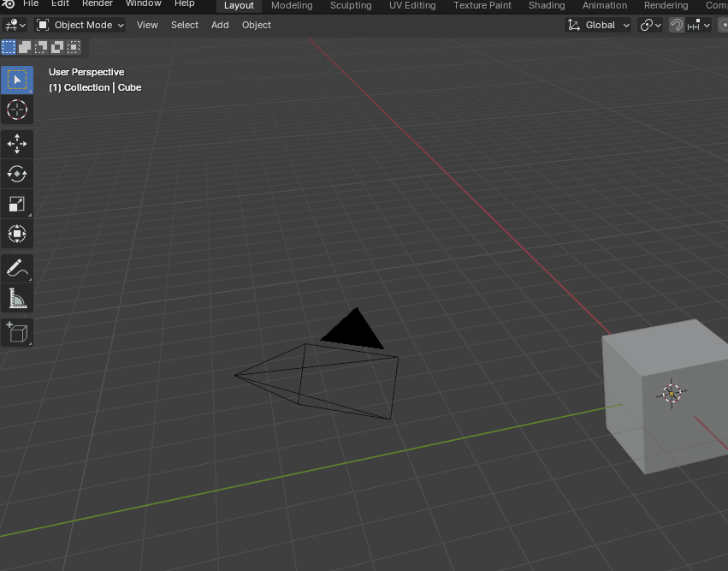Select the Measure tool

coord(17,298)
